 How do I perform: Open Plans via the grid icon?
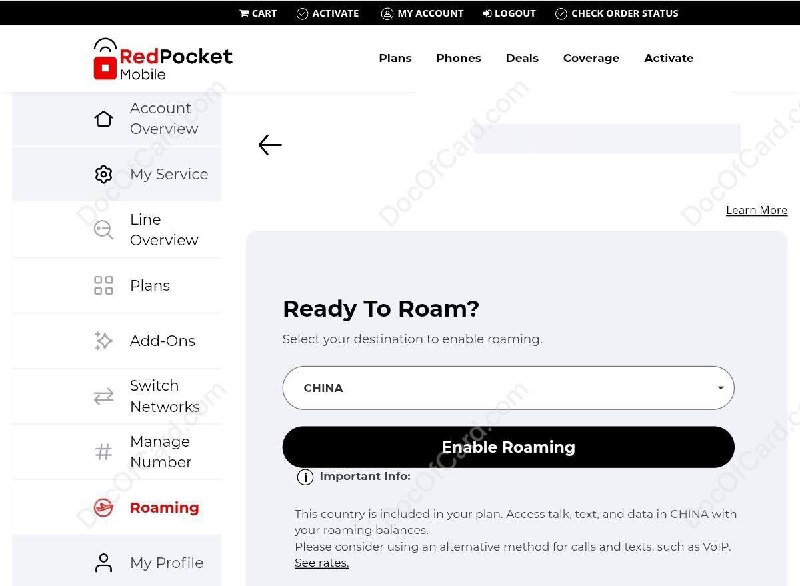point(104,285)
